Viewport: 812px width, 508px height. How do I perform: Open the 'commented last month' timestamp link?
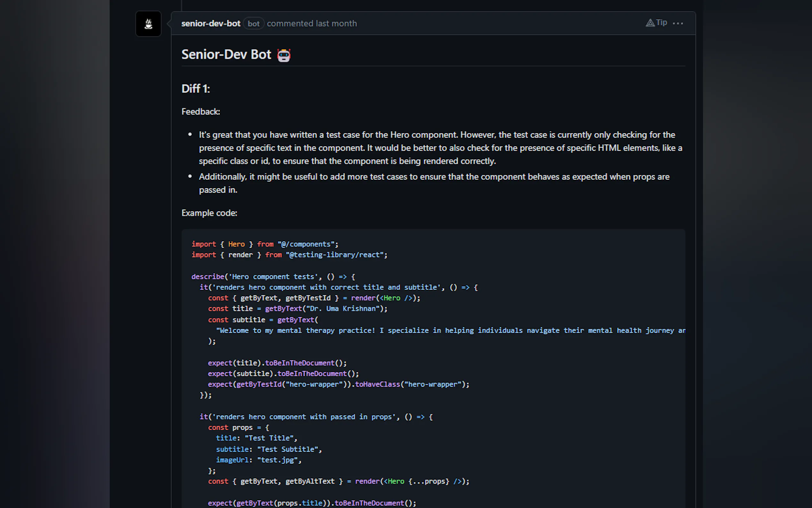tap(311, 24)
